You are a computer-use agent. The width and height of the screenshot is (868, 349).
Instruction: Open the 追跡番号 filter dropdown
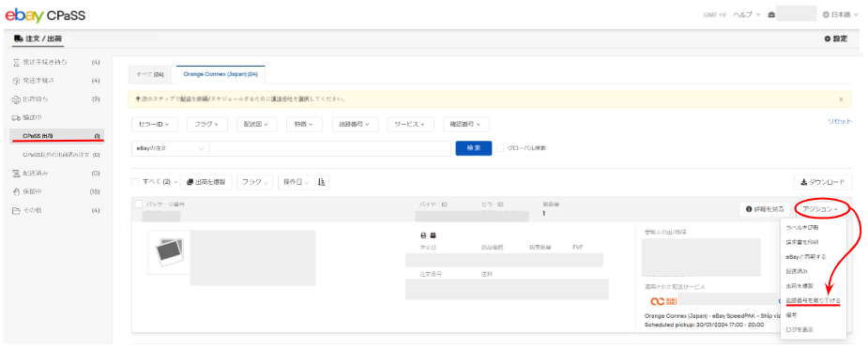(355, 125)
